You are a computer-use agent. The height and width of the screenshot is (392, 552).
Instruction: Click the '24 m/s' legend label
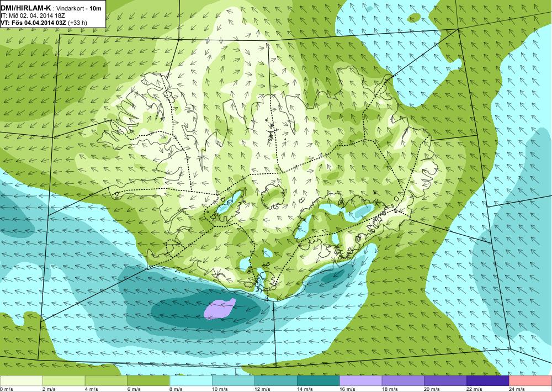[517, 389]
